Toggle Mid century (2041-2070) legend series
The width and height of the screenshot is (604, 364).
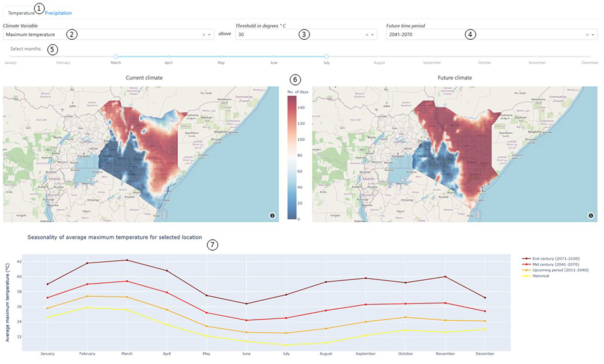(551, 264)
